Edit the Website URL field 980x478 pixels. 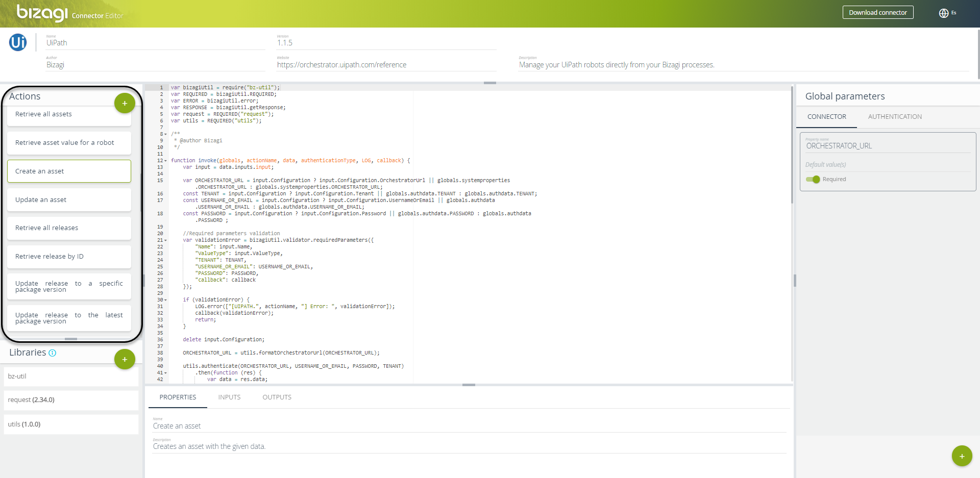tap(386, 65)
